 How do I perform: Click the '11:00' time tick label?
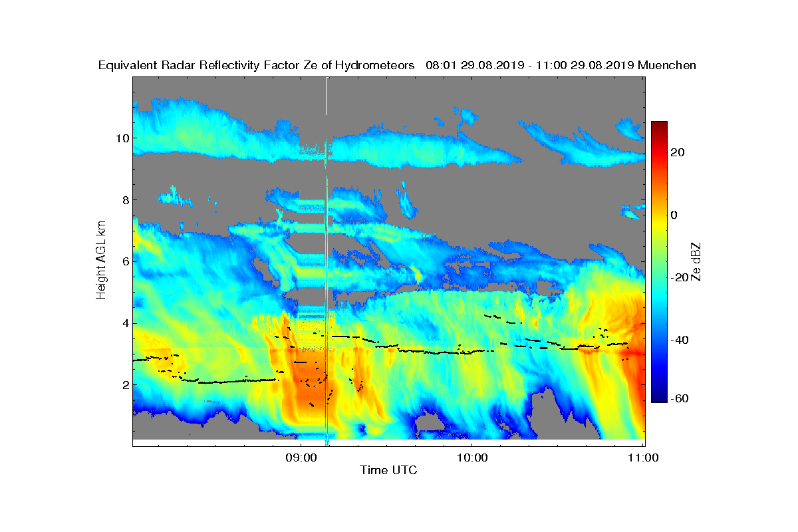pyautogui.click(x=642, y=458)
